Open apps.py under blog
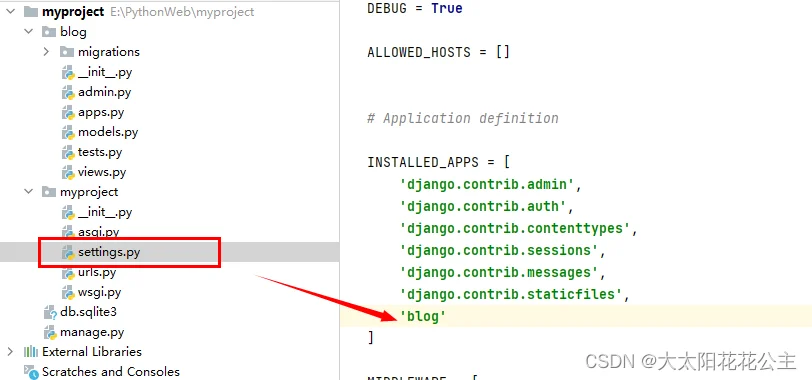 (x=101, y=112)
